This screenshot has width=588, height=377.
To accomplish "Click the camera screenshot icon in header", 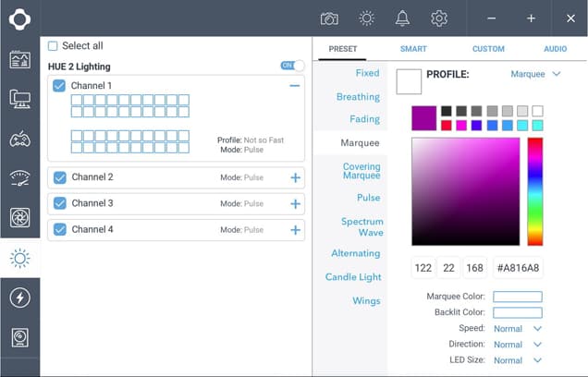I will [329, 18].
